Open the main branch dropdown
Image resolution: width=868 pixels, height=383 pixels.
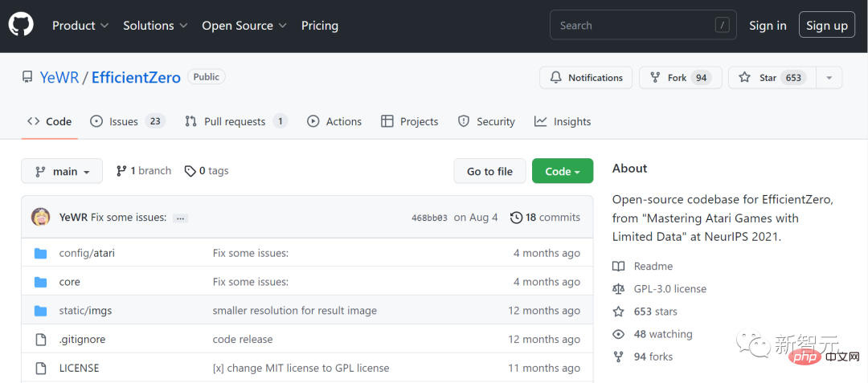click(62, 171)
